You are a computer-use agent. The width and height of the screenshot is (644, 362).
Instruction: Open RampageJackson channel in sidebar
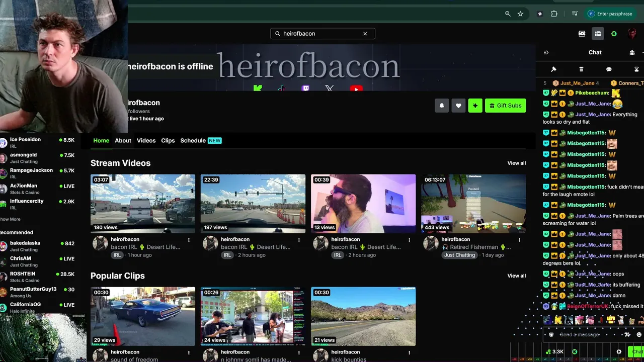[38, 173]
